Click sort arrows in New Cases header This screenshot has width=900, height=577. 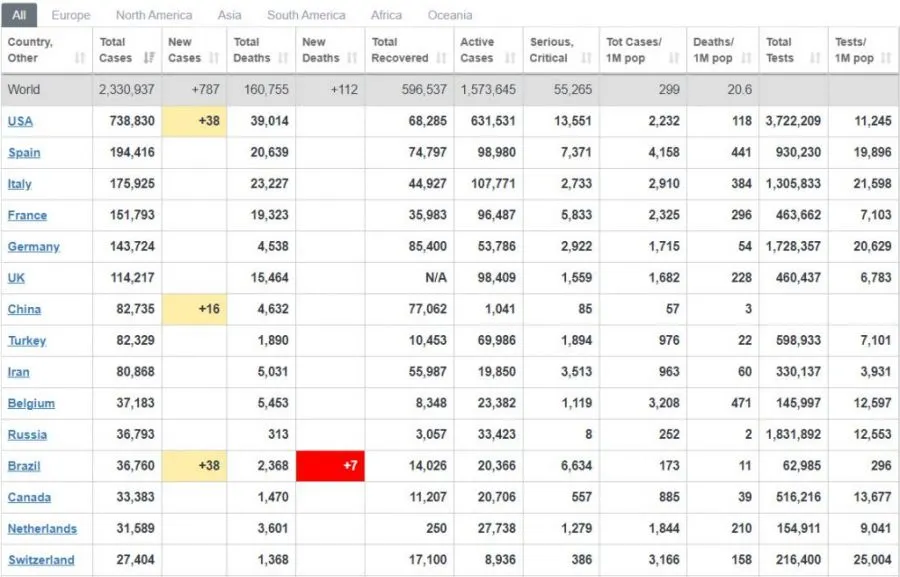(x=215, y=58)
